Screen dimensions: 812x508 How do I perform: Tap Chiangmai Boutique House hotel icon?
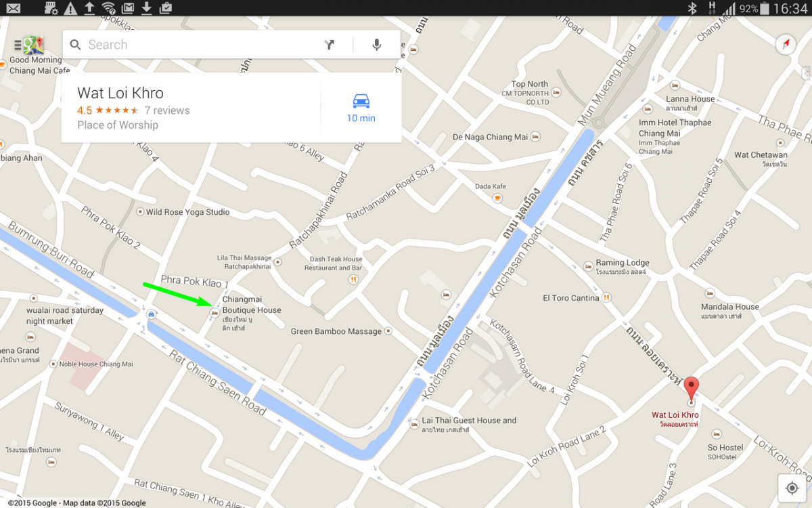point(215,312)
